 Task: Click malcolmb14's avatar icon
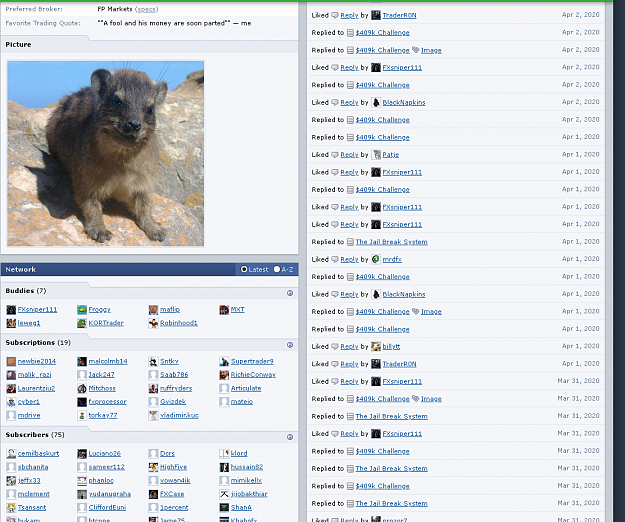(82, 361)
